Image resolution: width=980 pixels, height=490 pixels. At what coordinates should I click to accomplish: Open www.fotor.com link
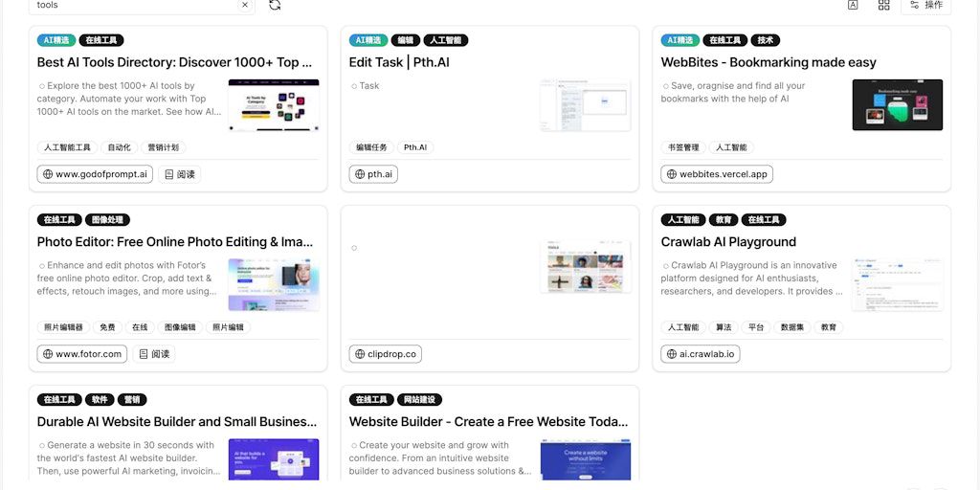point(82,354)
